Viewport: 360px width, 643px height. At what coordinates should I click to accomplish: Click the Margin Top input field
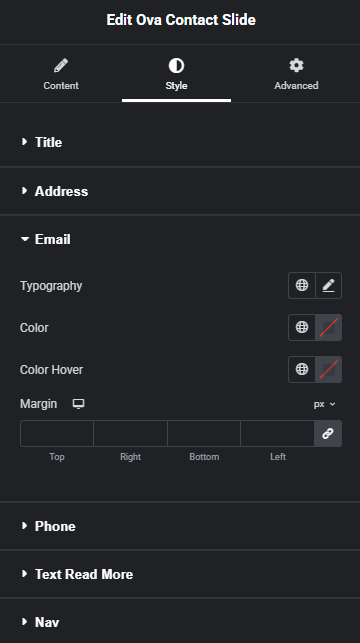pos(57,433)
